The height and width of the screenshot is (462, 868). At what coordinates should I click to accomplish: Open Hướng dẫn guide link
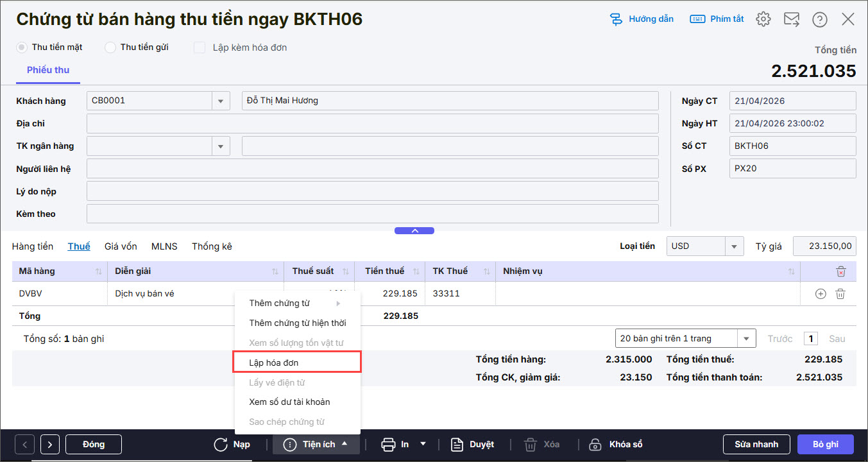pyautogui.click(x=642, y=19)
